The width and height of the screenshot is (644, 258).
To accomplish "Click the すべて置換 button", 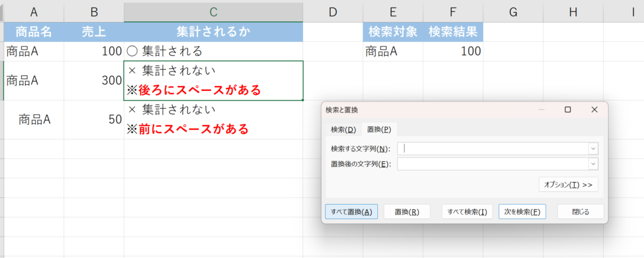I will [x=352, y=212].
